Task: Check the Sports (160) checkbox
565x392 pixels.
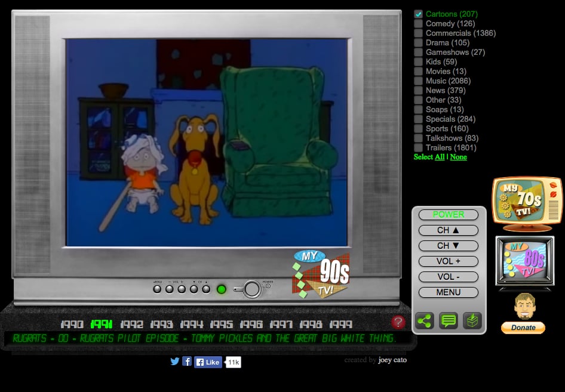Action: pyautogui.click(x=418, y=128)
